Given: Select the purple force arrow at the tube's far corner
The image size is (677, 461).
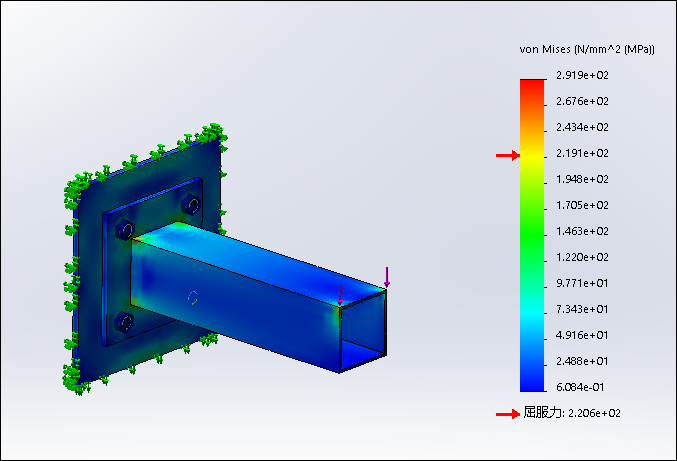Looking at the screenshot, I should 387,277.
